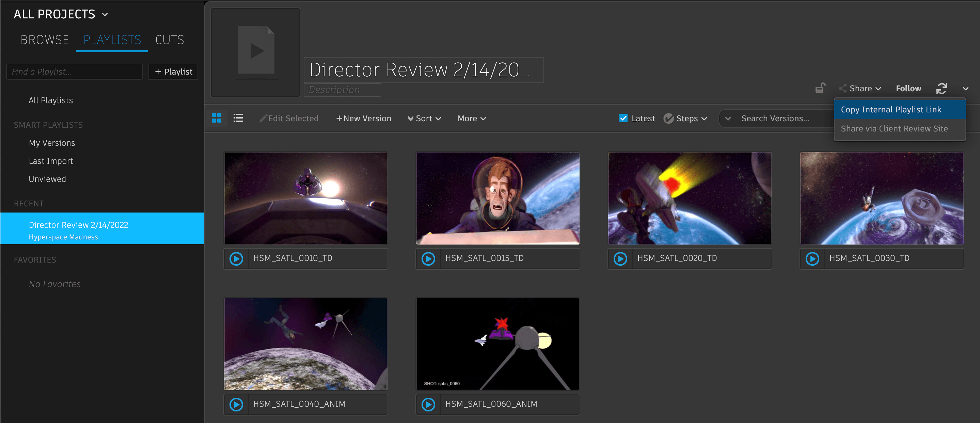Click Follow for this playlist

(x=908, y=88)
